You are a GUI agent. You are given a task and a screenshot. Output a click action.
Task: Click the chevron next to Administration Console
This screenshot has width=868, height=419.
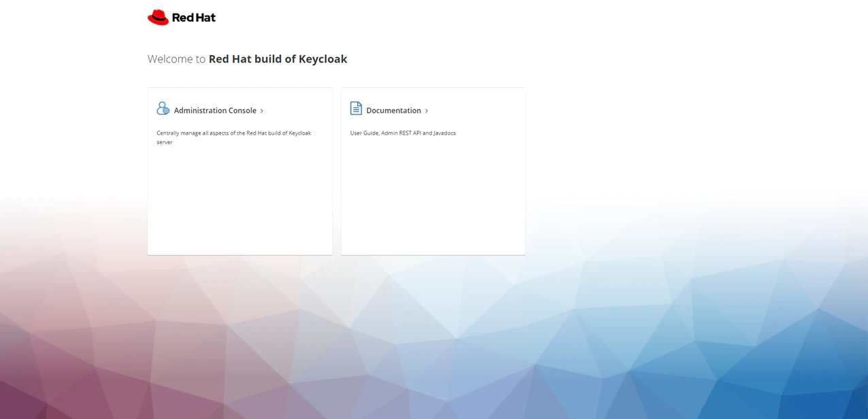click(262, 111)
